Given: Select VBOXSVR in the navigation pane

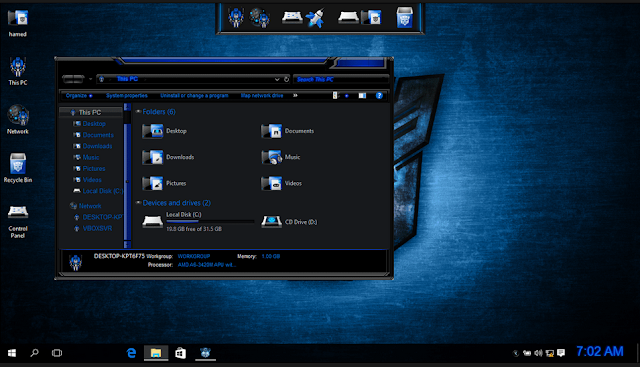Looking at the screenshot, I should click(93, 229).
